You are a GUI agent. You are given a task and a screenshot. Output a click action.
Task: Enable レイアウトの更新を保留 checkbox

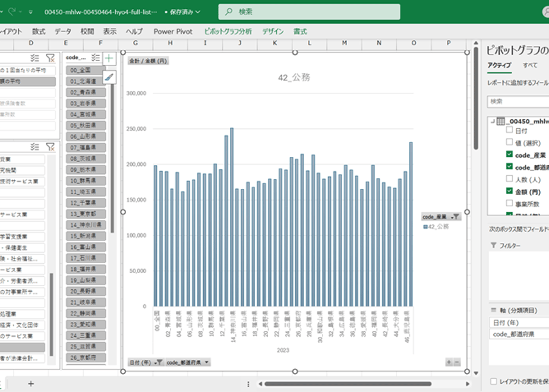coord(494,381)
